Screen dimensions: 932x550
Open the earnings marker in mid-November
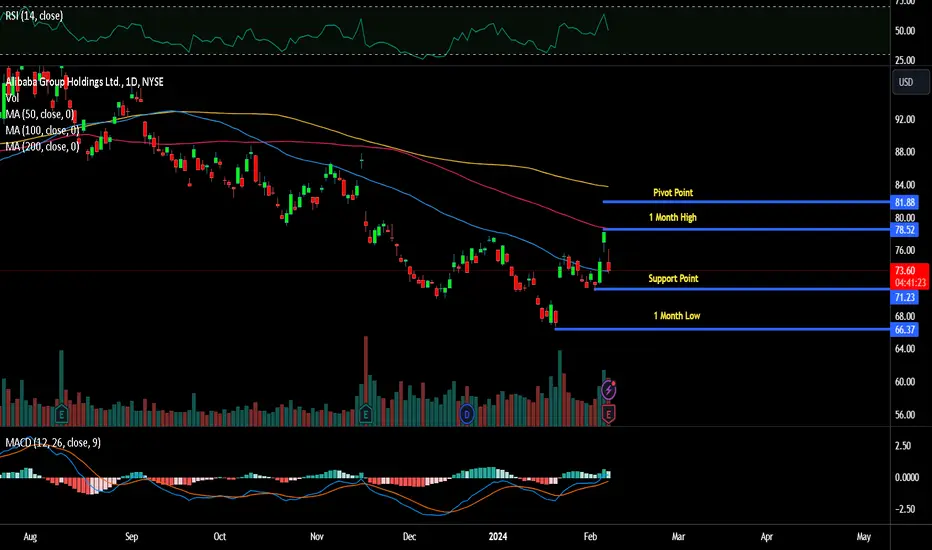(x=366, y=414)
